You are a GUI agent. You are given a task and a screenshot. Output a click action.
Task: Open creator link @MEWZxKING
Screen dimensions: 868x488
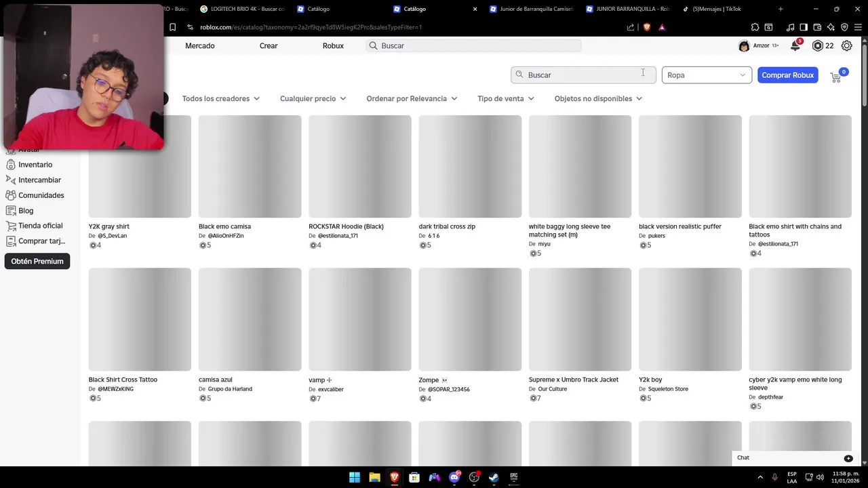coord(115,389)
